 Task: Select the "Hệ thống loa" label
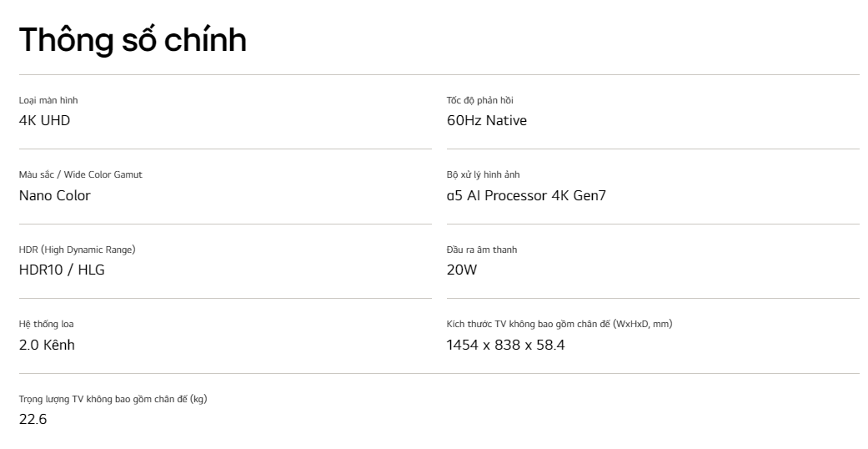coord(47,324)
